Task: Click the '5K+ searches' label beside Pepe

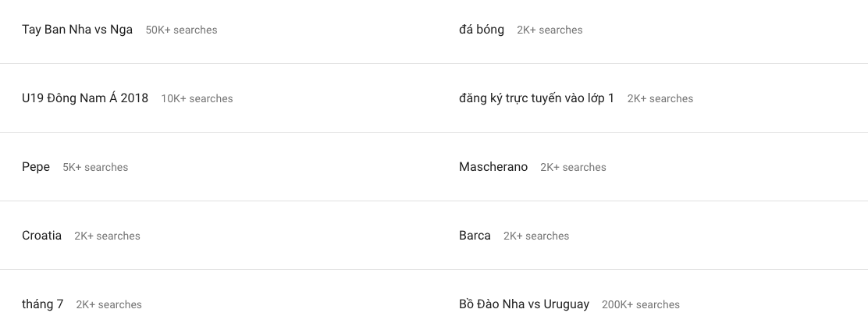Action: click(95, 167)
